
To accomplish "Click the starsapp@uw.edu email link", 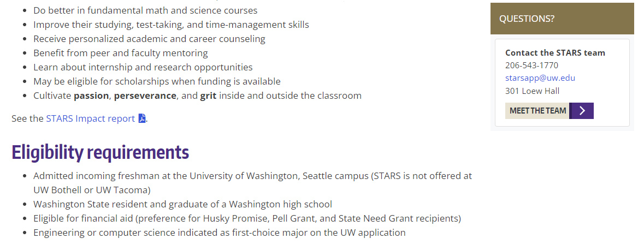I will (540, 78).
